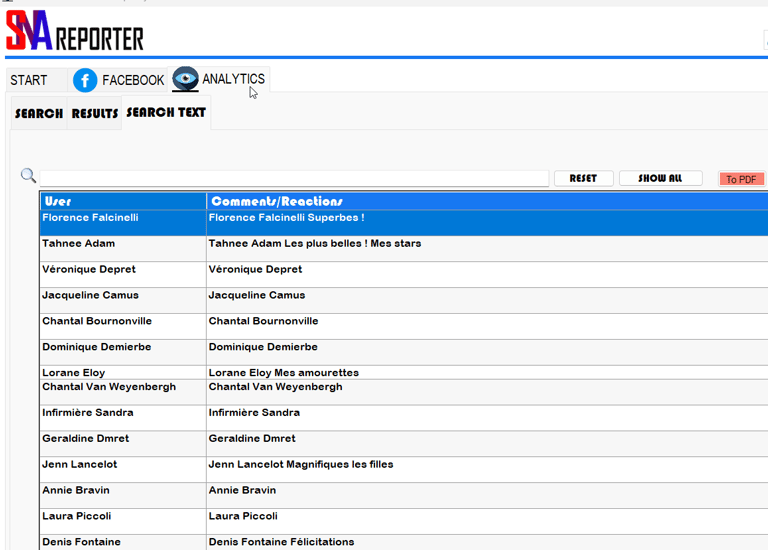This screenshot has height=550, width=768.
Task: Select user cell Denis Fontaine
Action: click(123, 542)
